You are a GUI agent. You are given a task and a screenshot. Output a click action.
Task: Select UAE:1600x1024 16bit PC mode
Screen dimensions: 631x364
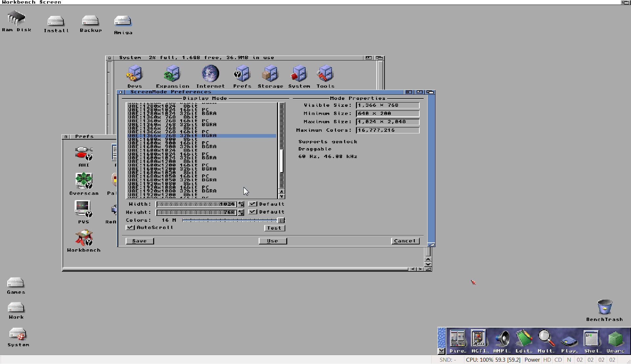click(x=202, y=154)
